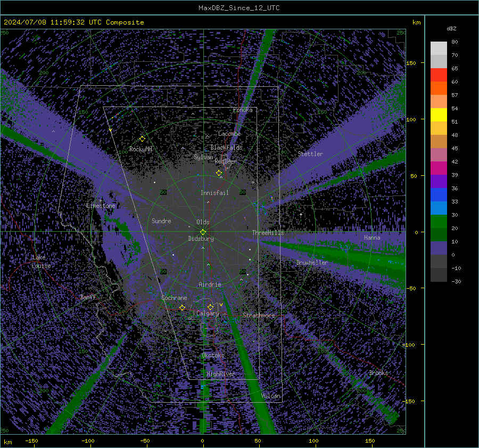Image resolution: width=479 pixels, height=448 pixels.
Task: Click the Okotoks town label
Action: point(213,355)
